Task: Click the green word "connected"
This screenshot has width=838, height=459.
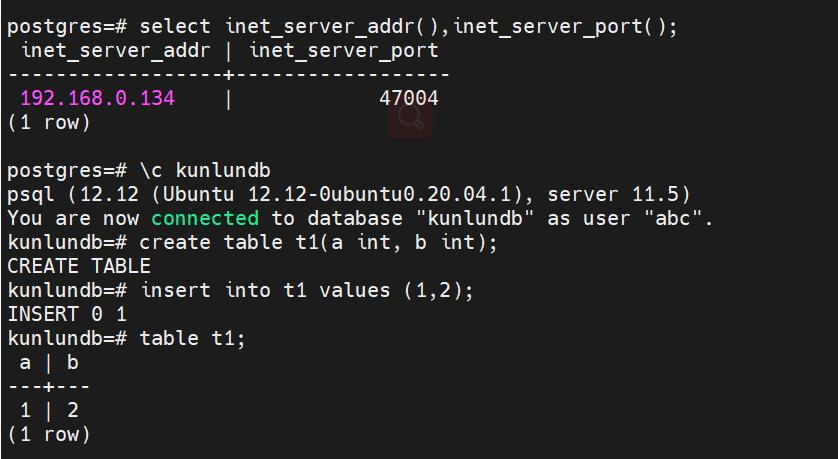Action: [204, 218]
